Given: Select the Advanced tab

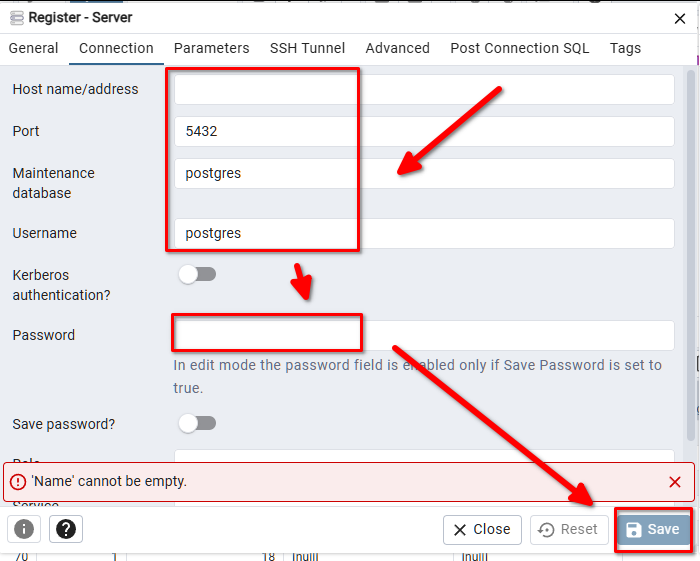Looking at the screenshot, I should tap(397, 48).
